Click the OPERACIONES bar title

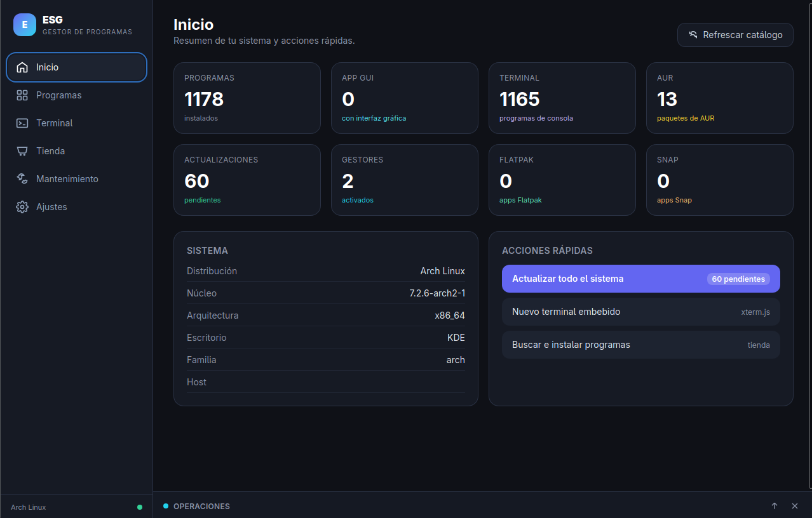click(201, 507)
